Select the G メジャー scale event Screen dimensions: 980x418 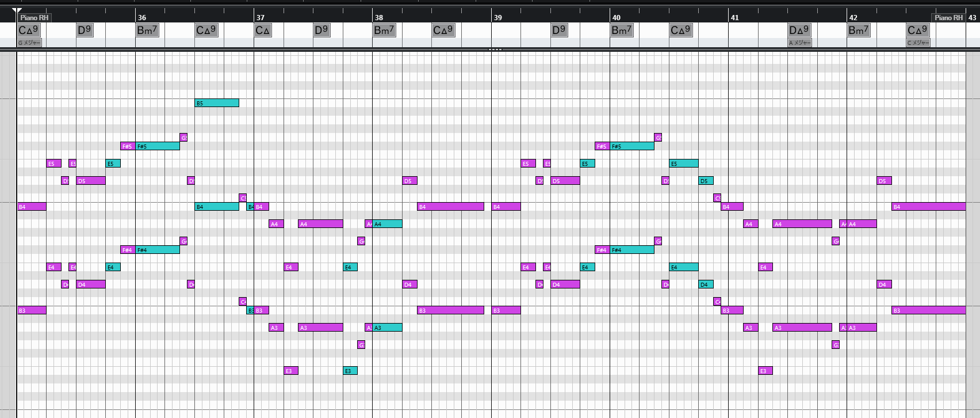click(x=29, y=43)
